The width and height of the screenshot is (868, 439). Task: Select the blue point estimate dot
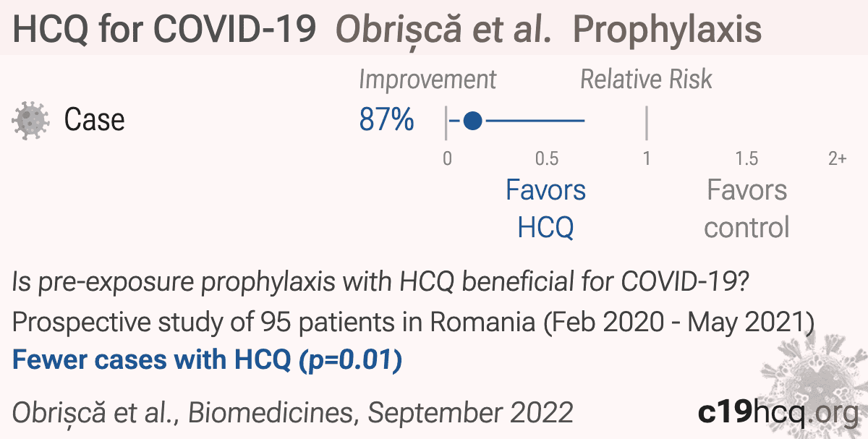click(x=472, y=120)
